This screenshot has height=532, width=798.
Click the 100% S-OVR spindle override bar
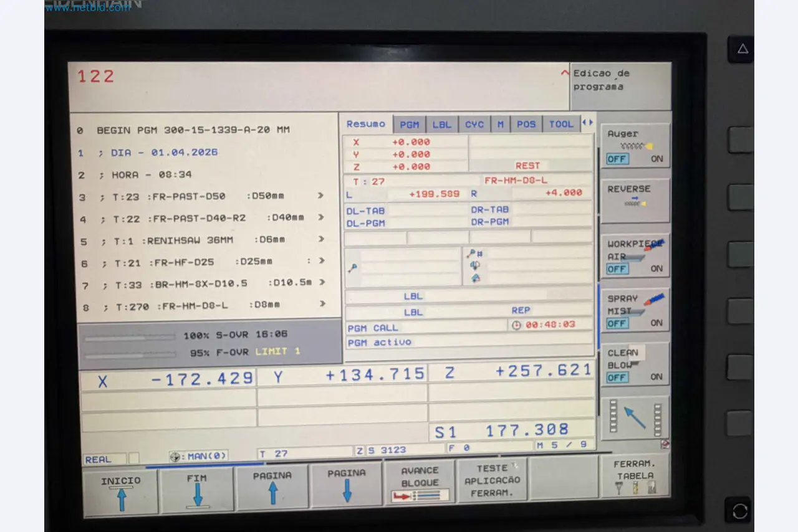click(130, 337)
